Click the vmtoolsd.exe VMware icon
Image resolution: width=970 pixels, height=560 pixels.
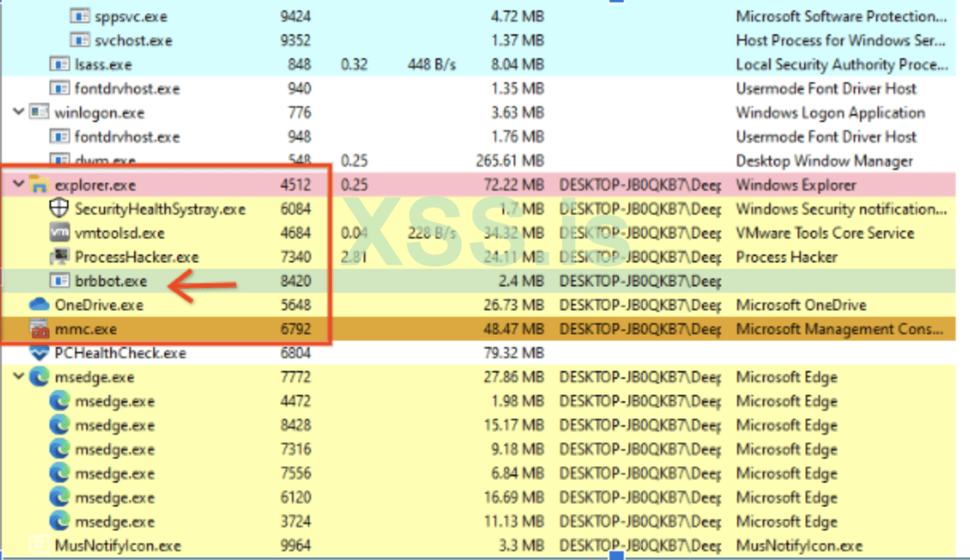(x=59, y=233)
